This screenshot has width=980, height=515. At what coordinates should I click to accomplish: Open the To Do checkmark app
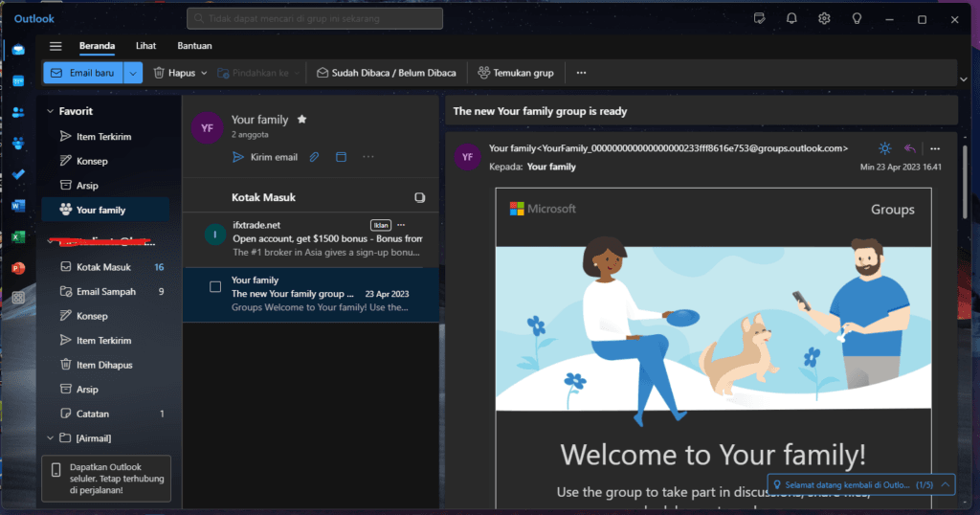18,174
